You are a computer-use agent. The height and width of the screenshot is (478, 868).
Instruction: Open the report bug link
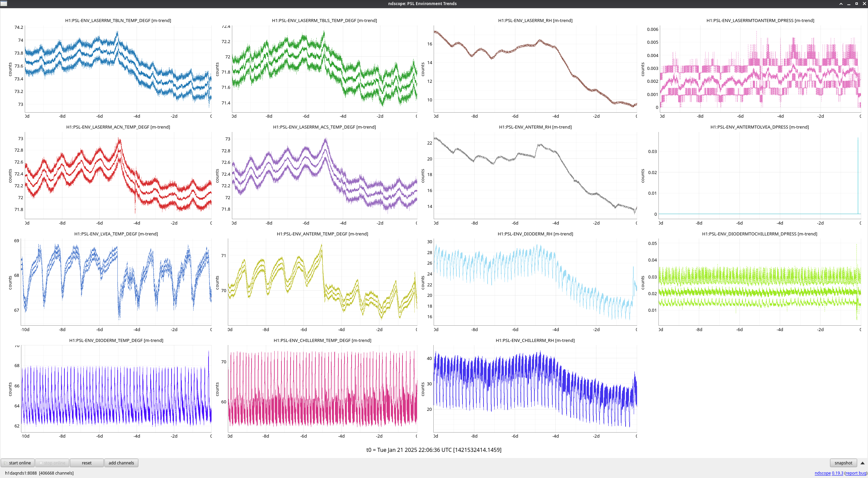(856, 473)
